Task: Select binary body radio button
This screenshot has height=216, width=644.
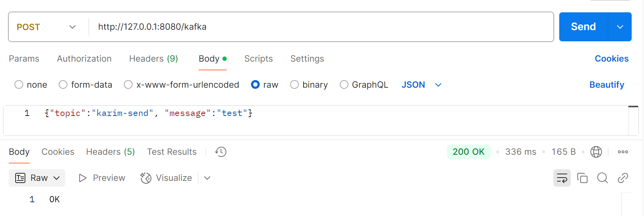Action: pyautogui.click(x=294, y=85)
